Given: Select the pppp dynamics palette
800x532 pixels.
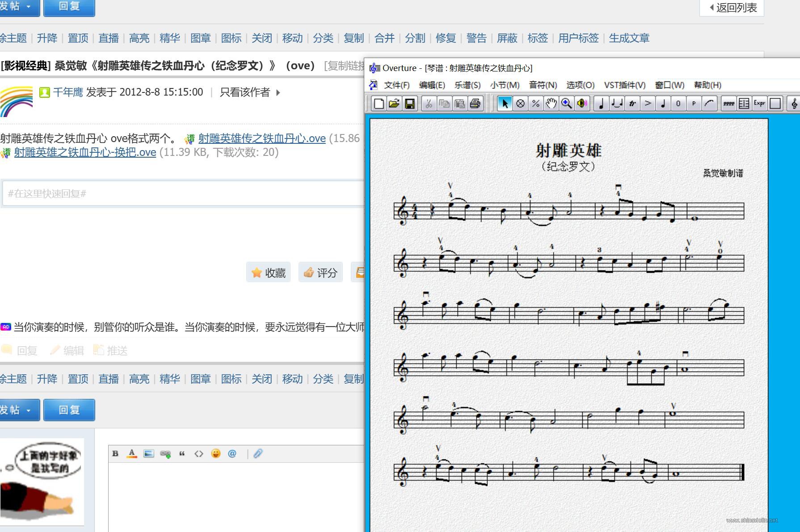Looking at the screenshot, I should 729,104.
